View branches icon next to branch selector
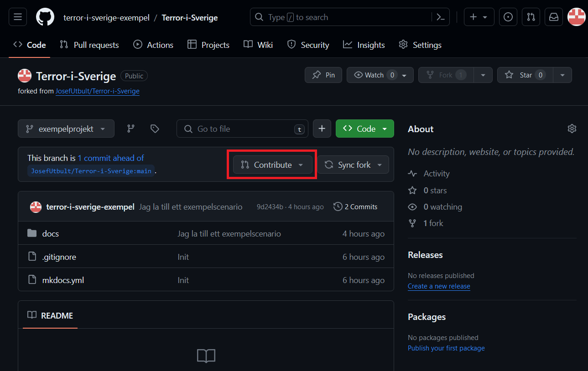Image resolution: width=588 pixels, height=371 pixels. [x=131, y=129]
